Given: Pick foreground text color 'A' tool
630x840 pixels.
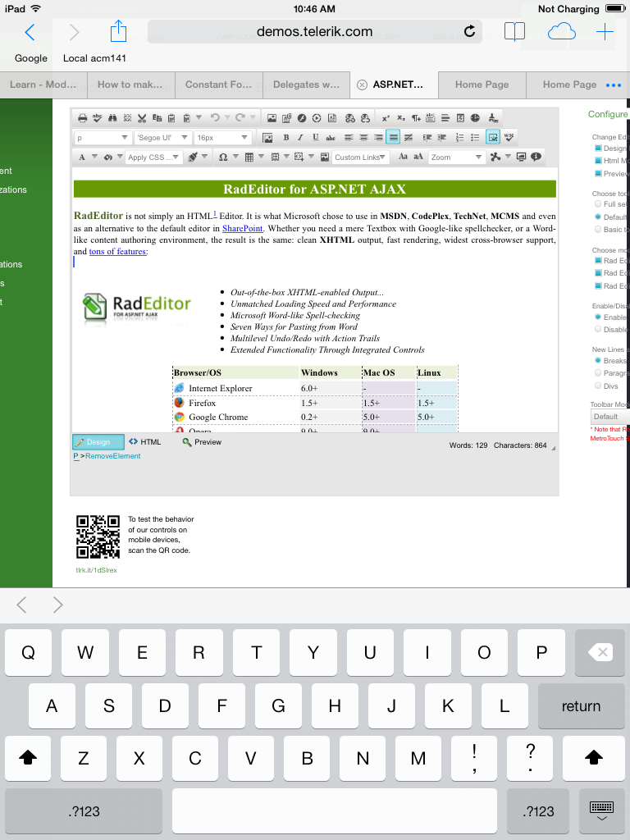Looking at the screenshot, I should pos(81,157).
